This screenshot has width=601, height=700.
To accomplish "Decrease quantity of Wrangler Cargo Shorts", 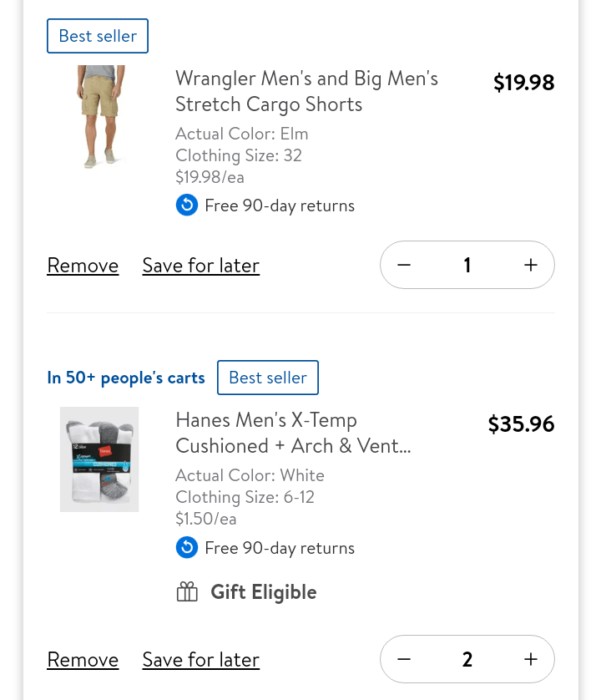I will click(404, 266).
